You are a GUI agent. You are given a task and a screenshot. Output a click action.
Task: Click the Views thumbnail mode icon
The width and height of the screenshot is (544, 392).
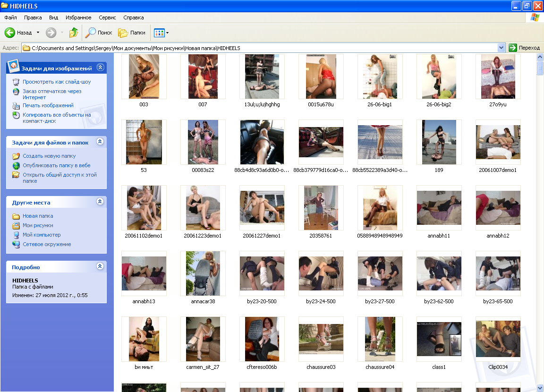pos(159,33)
